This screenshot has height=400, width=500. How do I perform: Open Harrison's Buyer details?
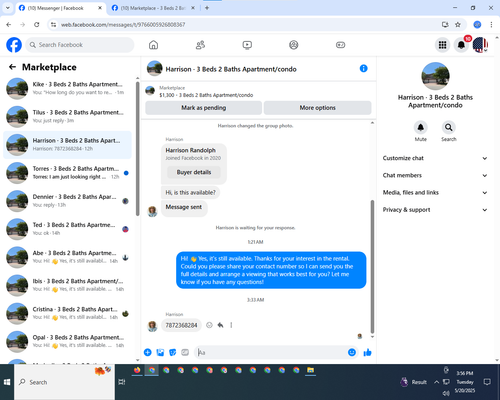click(x=194, y=172)
